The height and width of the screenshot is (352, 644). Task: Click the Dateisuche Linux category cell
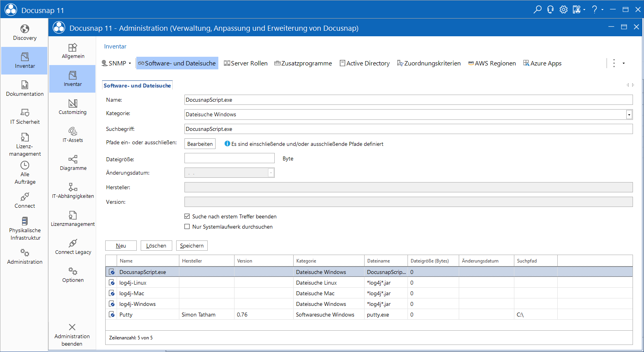[329, 283]
